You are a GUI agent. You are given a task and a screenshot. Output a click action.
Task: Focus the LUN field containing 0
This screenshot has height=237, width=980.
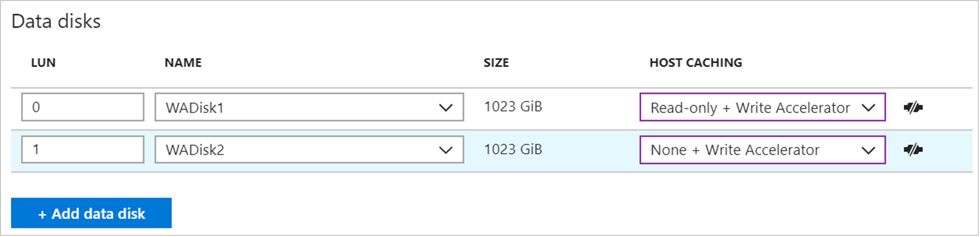[x=83, y=107]
